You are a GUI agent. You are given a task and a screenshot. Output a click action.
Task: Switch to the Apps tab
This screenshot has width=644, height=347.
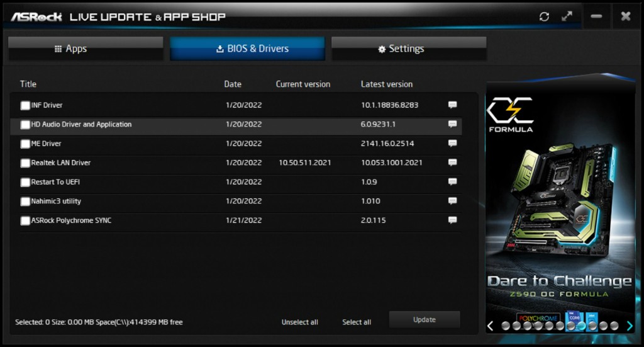(x=86, y=48)
